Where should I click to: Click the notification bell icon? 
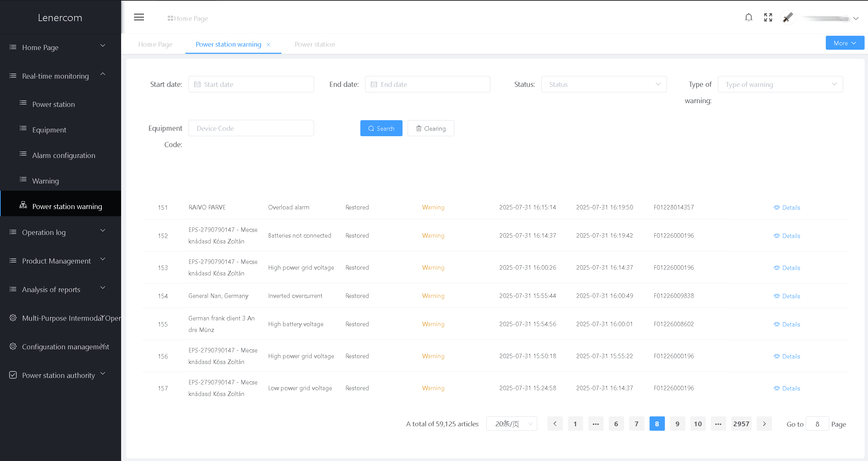point(749,17)
